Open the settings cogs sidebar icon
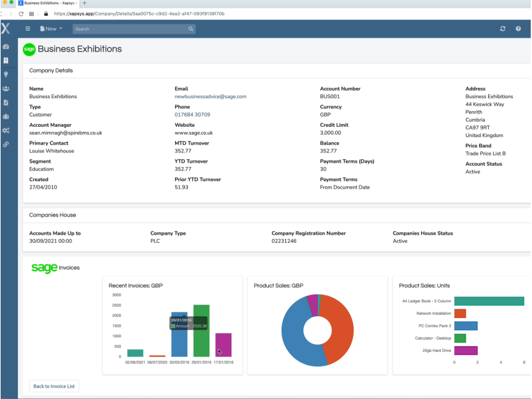 click(6, 130)
